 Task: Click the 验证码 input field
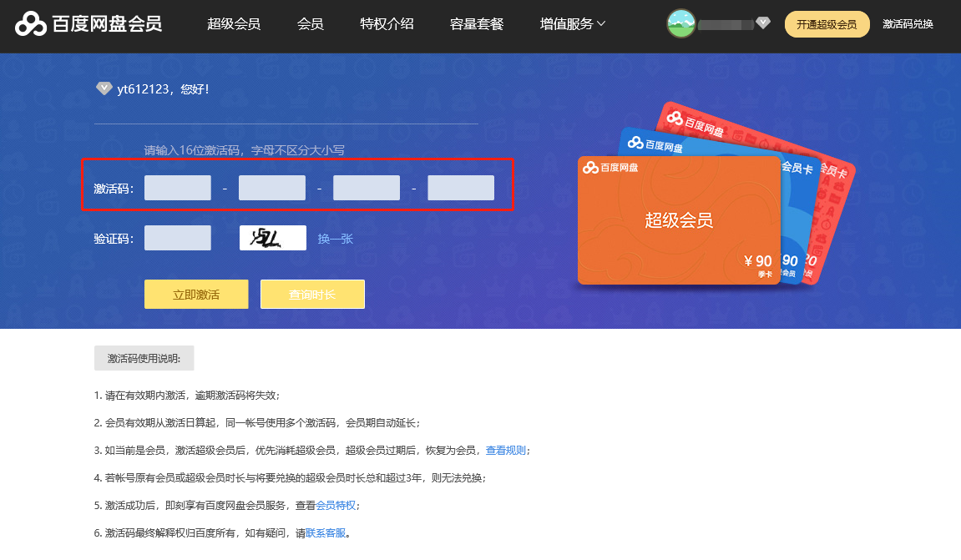pyautogui.click(x=178, y=239)
